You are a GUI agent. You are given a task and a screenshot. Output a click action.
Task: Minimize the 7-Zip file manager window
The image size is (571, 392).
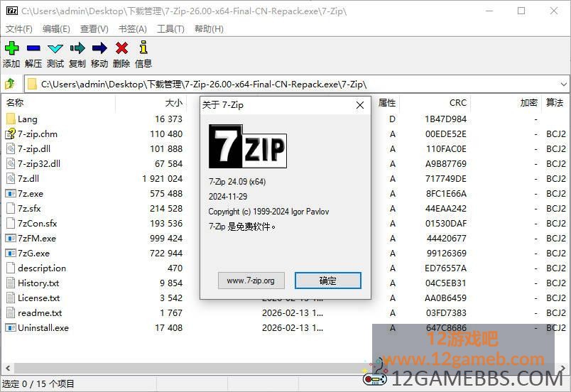[489, 11]
